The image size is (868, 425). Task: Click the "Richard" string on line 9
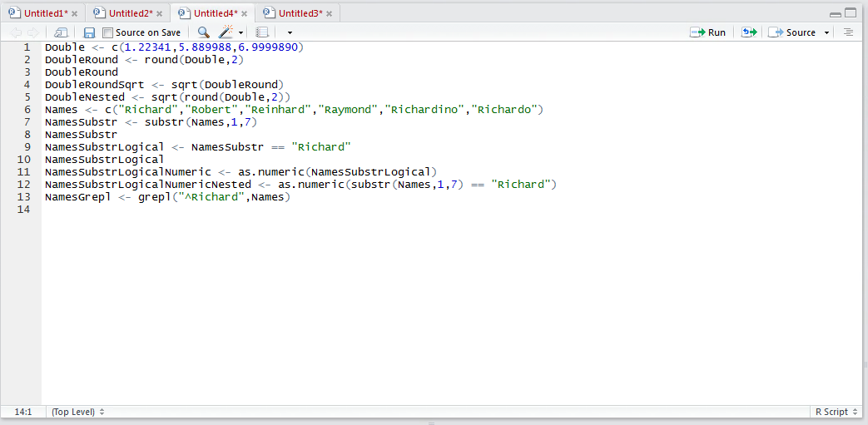tap(321, 147)
